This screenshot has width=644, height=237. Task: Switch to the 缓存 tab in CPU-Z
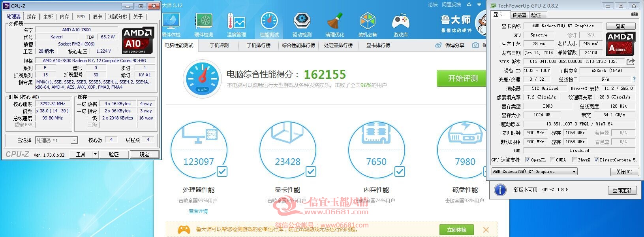tap(31, 17)
